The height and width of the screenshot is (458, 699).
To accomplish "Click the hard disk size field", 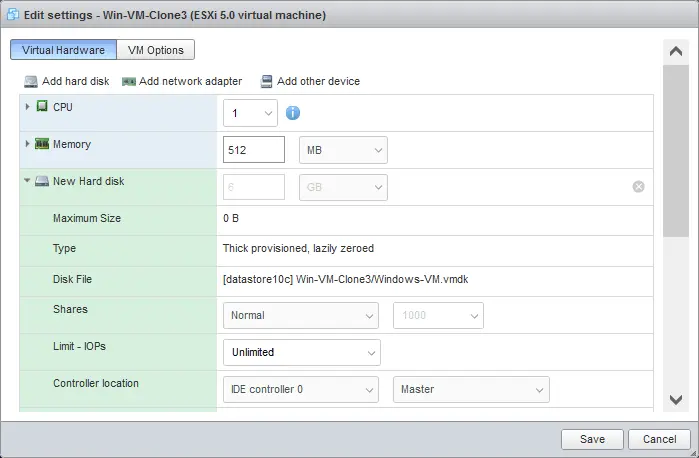I will tap(254, 187).
